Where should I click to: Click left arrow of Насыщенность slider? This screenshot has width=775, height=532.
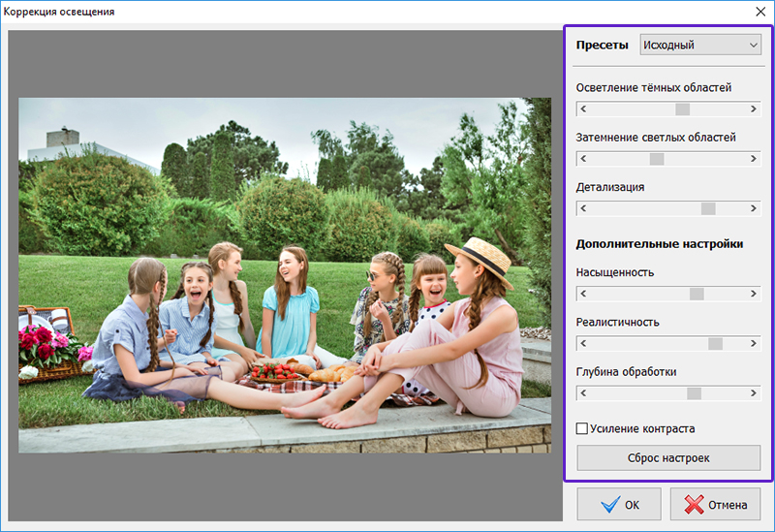coord(583,294)
